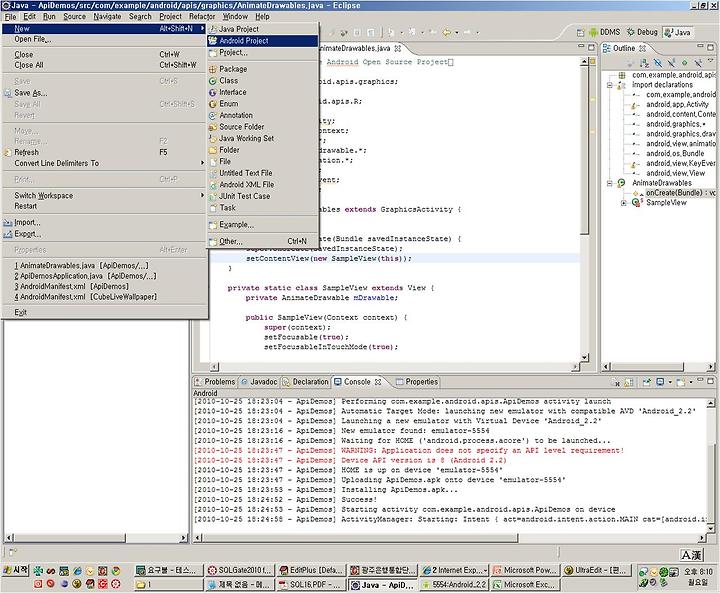
Task: Switch to SQLGate2010 taskbar window
Action: pyautogui.click(x=239, y=570)
